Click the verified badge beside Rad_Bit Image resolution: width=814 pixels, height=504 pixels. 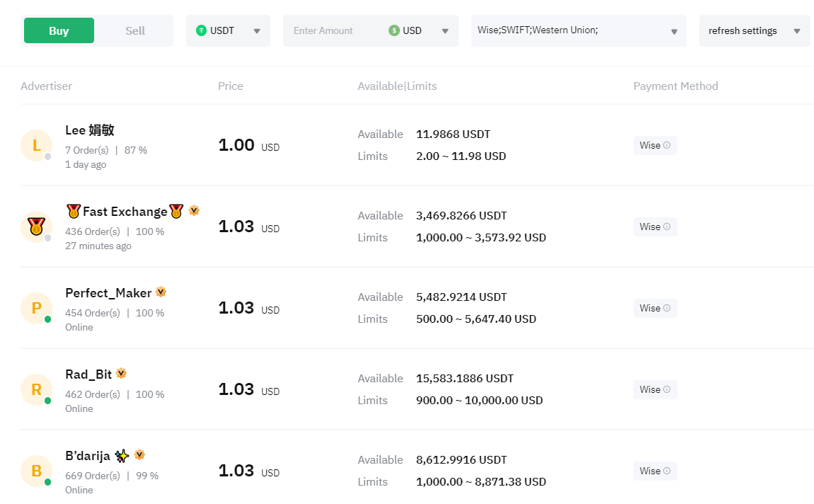pyautogui.click(x=121, y=373)
